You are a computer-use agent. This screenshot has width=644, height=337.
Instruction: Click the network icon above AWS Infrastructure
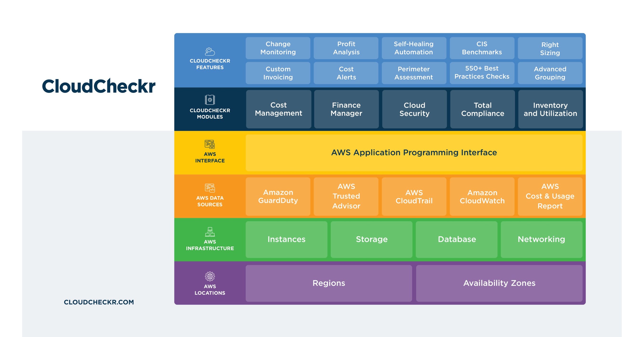pyautogui.click(x=210, y=232)
